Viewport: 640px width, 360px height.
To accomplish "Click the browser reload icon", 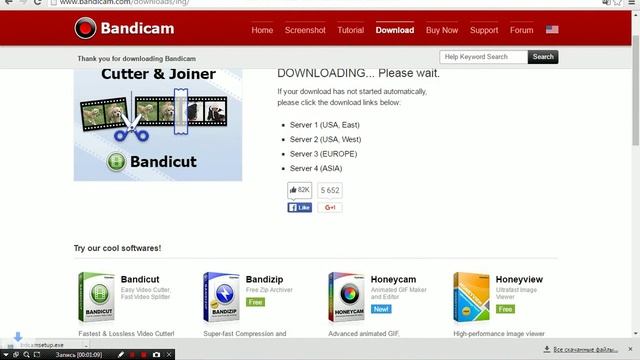I will (x=38, y=2).
